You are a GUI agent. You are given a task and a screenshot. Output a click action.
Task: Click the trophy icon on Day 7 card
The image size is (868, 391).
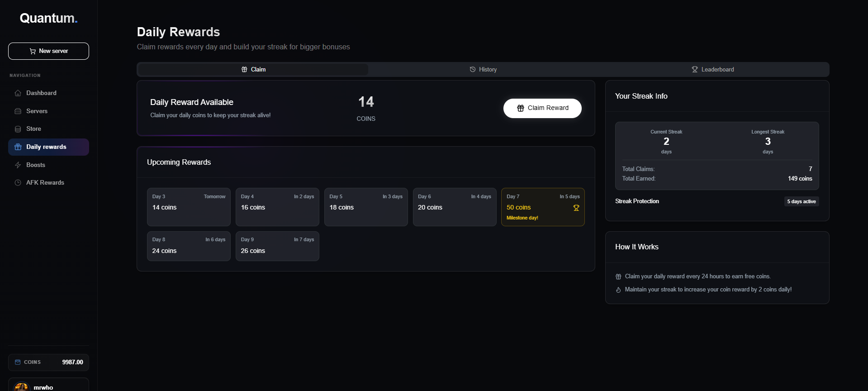[576, 208]
